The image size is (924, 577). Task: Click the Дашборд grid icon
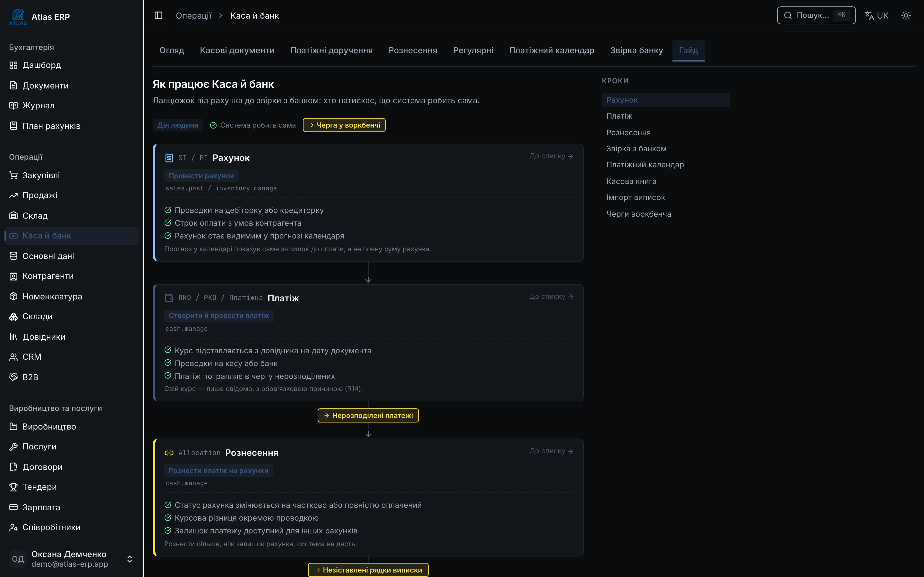(13, 65)
